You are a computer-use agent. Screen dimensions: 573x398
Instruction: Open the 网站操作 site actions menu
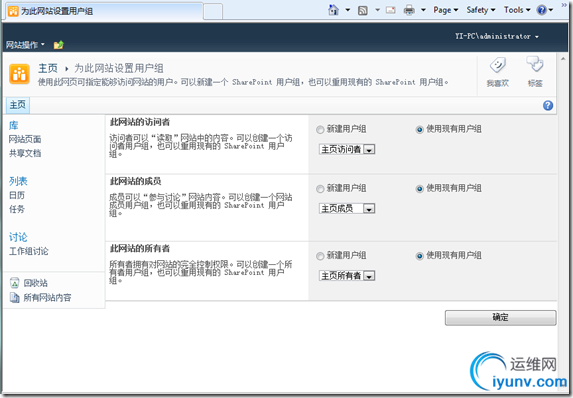[25, 45]
